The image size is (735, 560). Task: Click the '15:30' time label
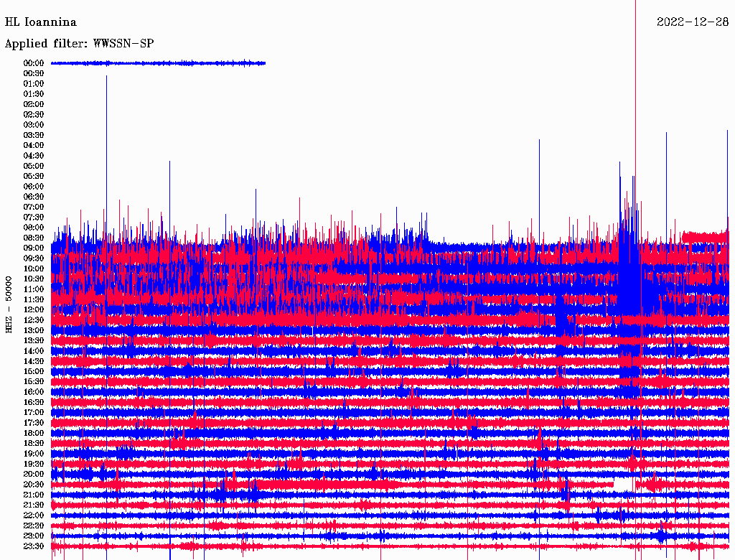[x=34, y=382]
